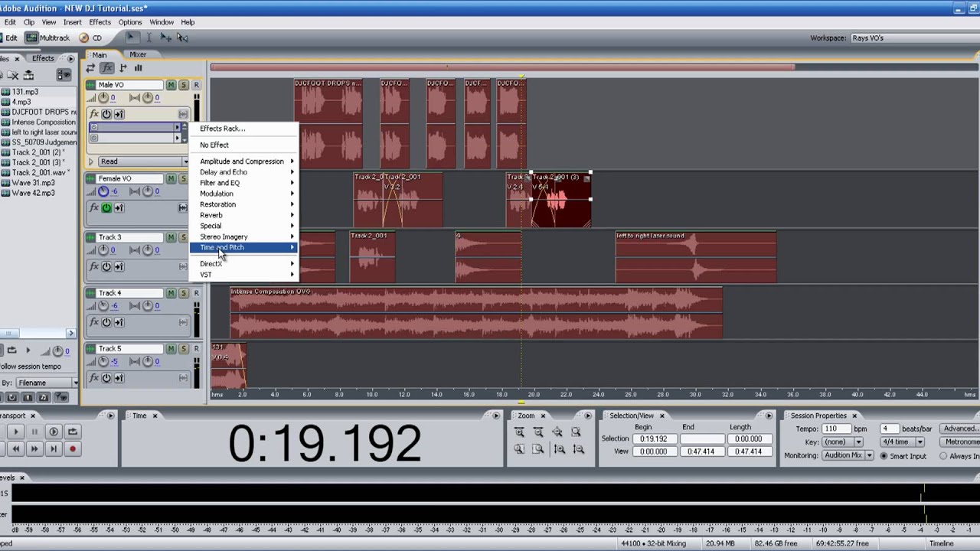
Task: Click the close file icon in Files panel
Action: (13, 75)
